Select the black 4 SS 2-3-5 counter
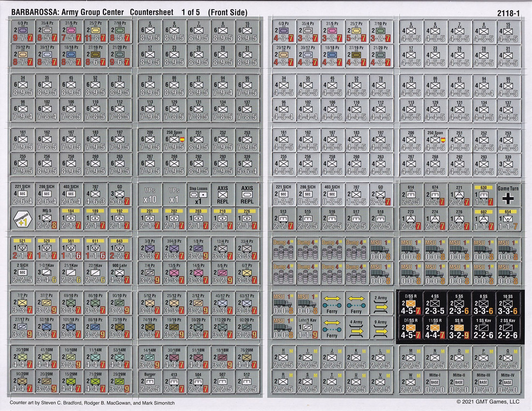This screenshot has width=532, height=411. coord(435,304)
